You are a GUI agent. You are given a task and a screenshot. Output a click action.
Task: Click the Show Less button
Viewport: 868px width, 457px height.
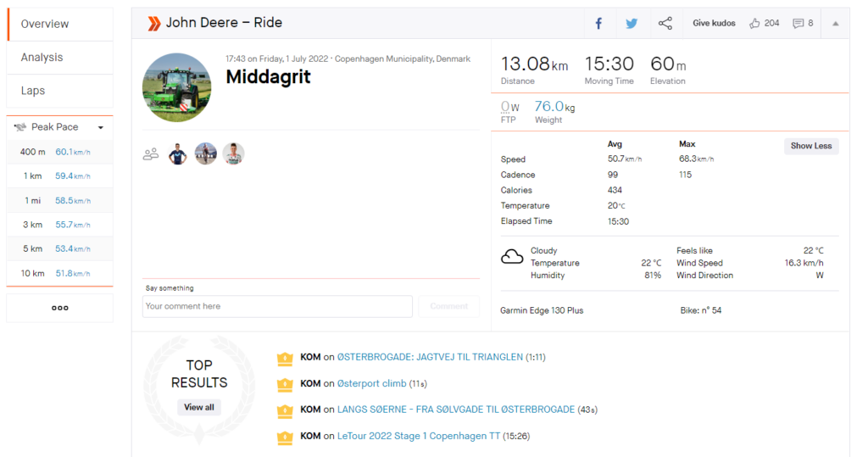pyautogui.click(x=811, y=146)
